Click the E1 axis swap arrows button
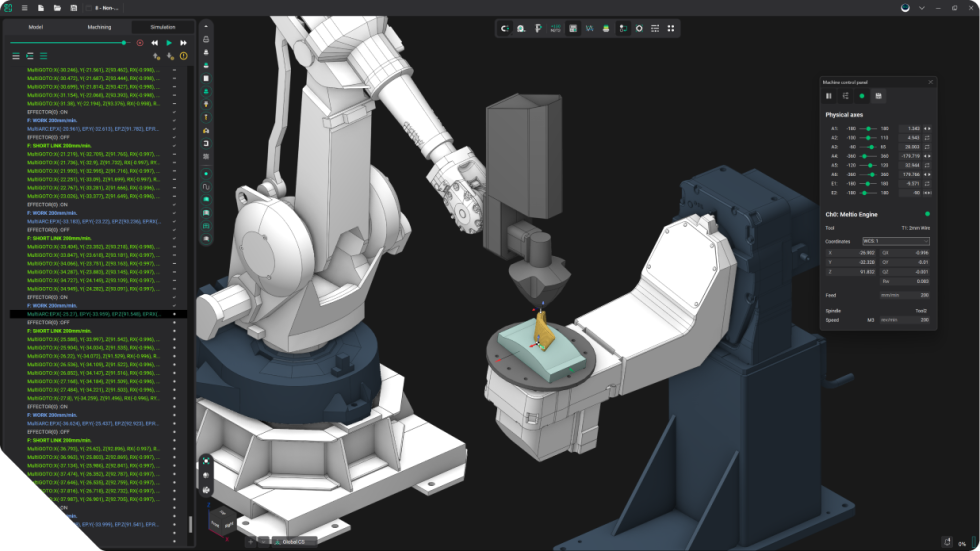The height and width of the screenshot is (551, 980). click(x=928, y=184)
